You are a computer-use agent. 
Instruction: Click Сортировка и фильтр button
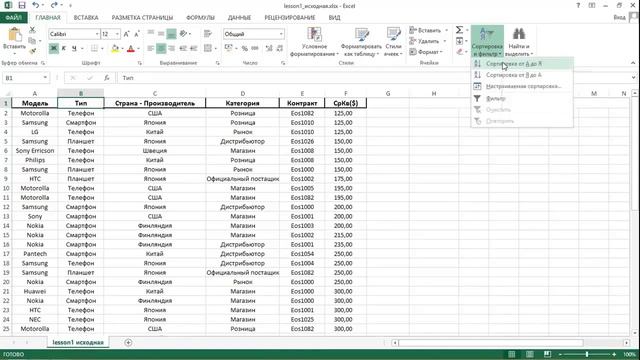point(487,42)
